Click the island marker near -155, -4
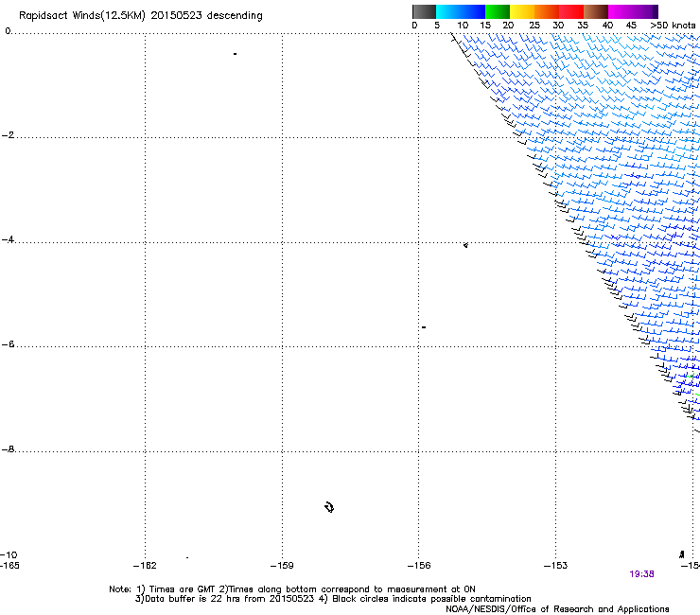Image resolution: width=700 pixels, height=615 pixels. tap(465, 245)
